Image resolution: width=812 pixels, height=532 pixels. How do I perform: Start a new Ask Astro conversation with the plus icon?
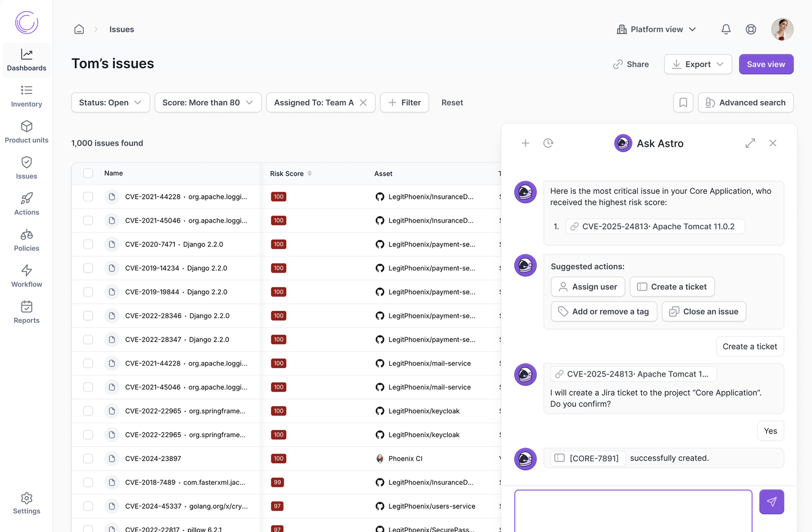tap(526, 143)
